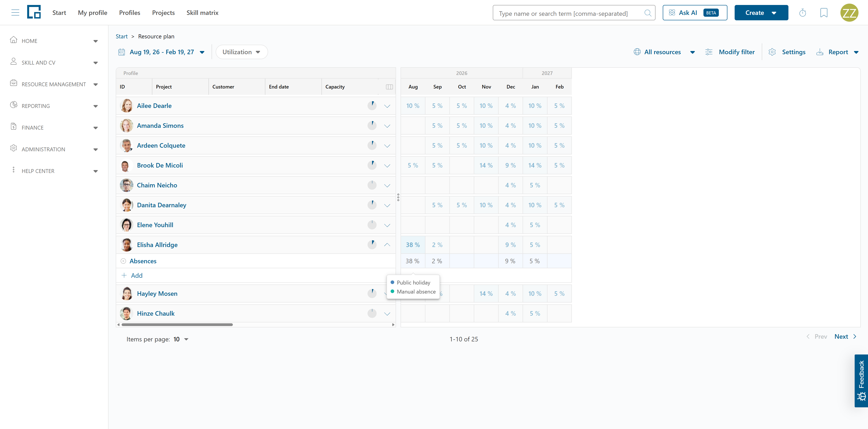
Task: Click the Reporting pie chart icon
Action: [14, 105]
